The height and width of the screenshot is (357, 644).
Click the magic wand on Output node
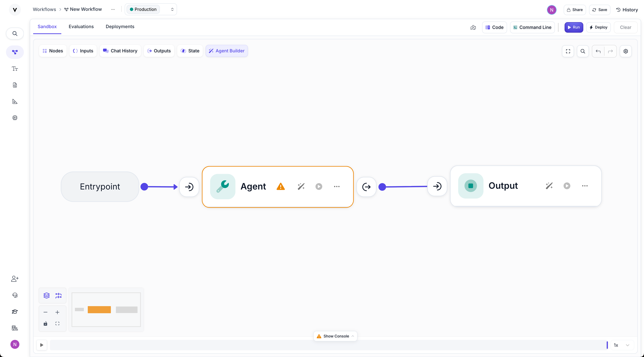tap(549, 186)
